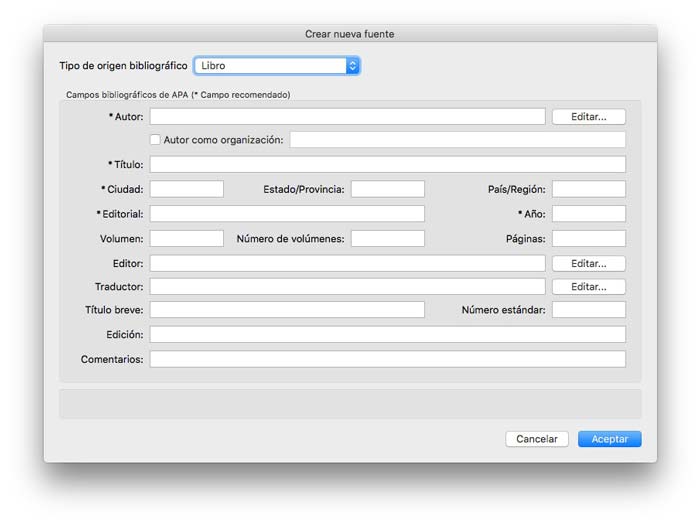Select the Ciudad text box
This screenshot has height=524, width=700.
tap(187, 189)
